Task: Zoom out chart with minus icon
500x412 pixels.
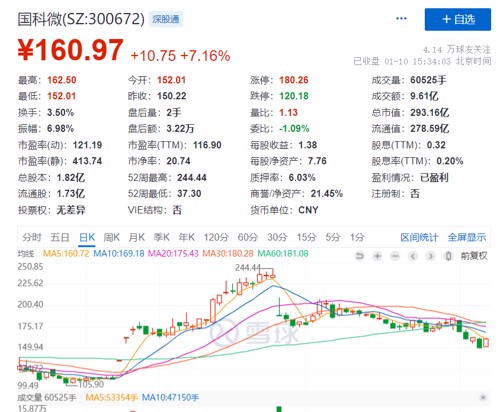Action: coord(395,256)
